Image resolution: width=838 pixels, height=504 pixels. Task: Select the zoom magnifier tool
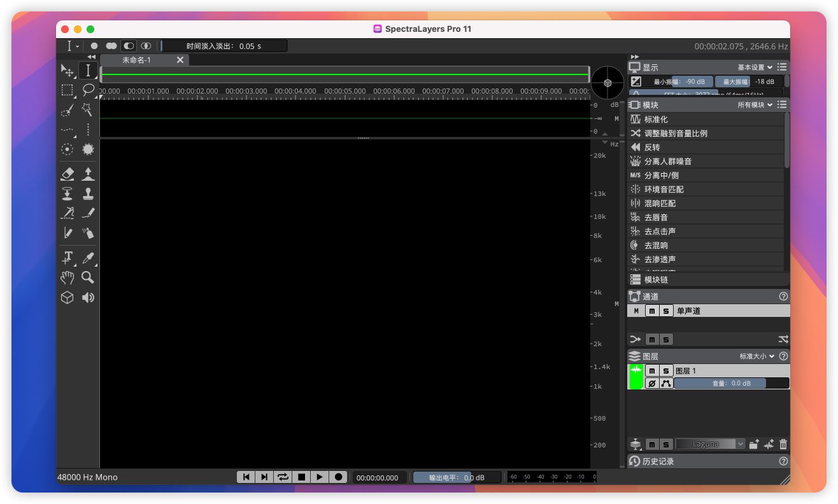88,277
